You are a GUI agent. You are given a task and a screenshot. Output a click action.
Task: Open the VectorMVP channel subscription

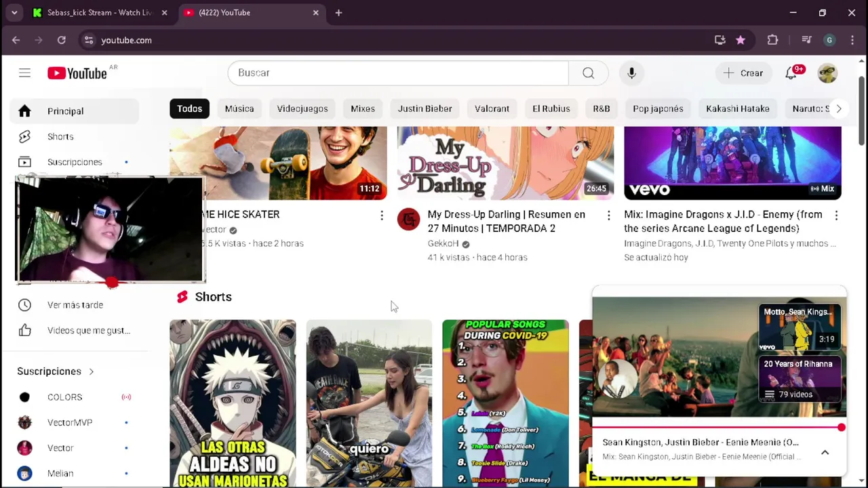75,422
